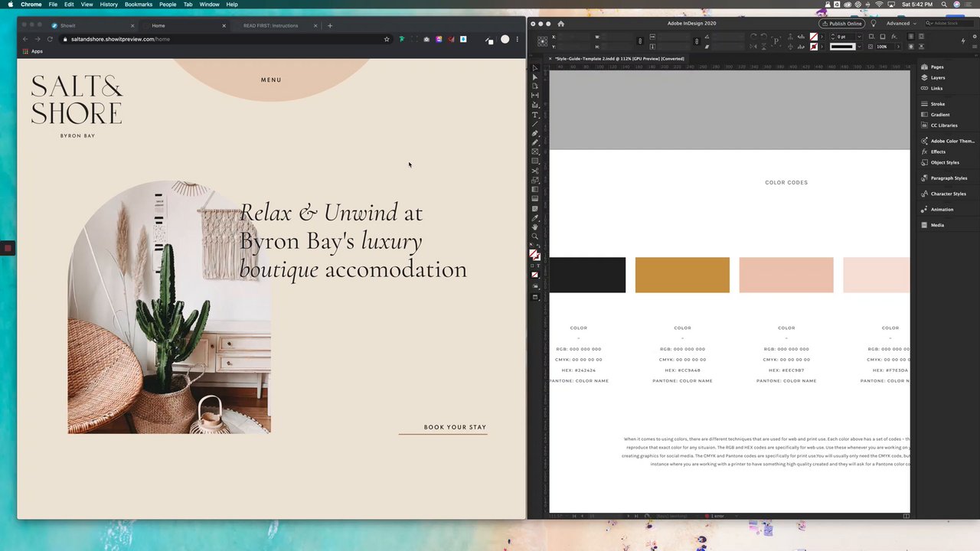Screen dimensions: 980x551
Task: Open the Character Styles panel
Action: click(x=948, y=194)
